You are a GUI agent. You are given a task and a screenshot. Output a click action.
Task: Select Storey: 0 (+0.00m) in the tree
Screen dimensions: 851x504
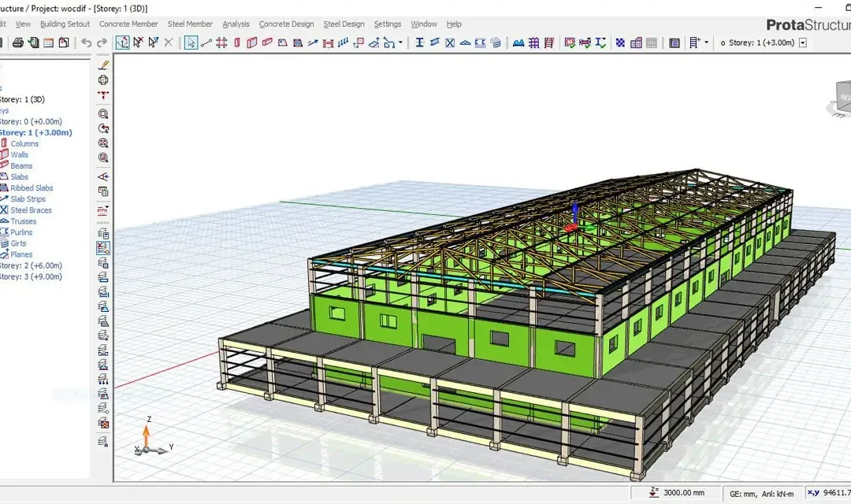[31, 121]
